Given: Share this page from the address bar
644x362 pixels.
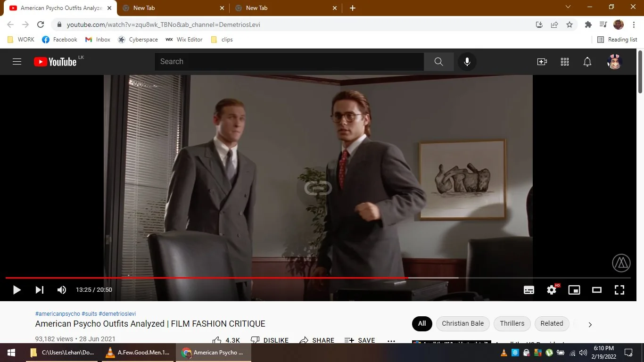Looking at the screenshot, I should coord(554,25).
